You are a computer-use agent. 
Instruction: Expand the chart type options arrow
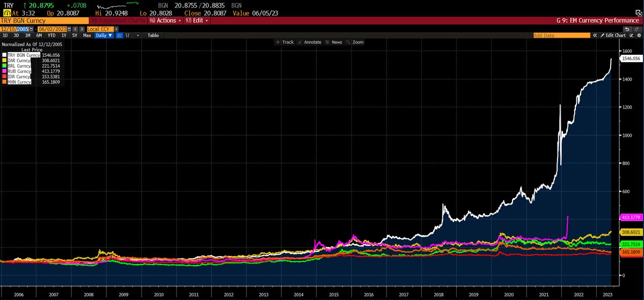[x=138, y=35]
